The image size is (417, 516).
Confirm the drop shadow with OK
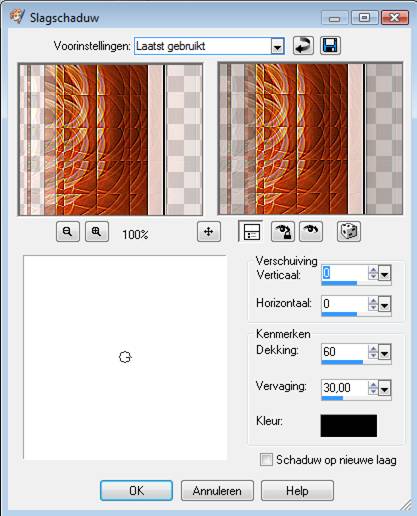point(136,491)
